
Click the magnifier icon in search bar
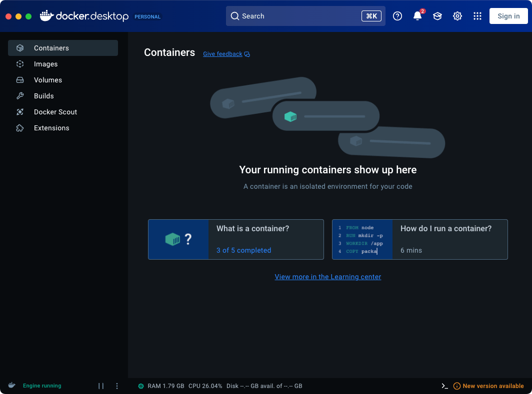coord(235,16)
